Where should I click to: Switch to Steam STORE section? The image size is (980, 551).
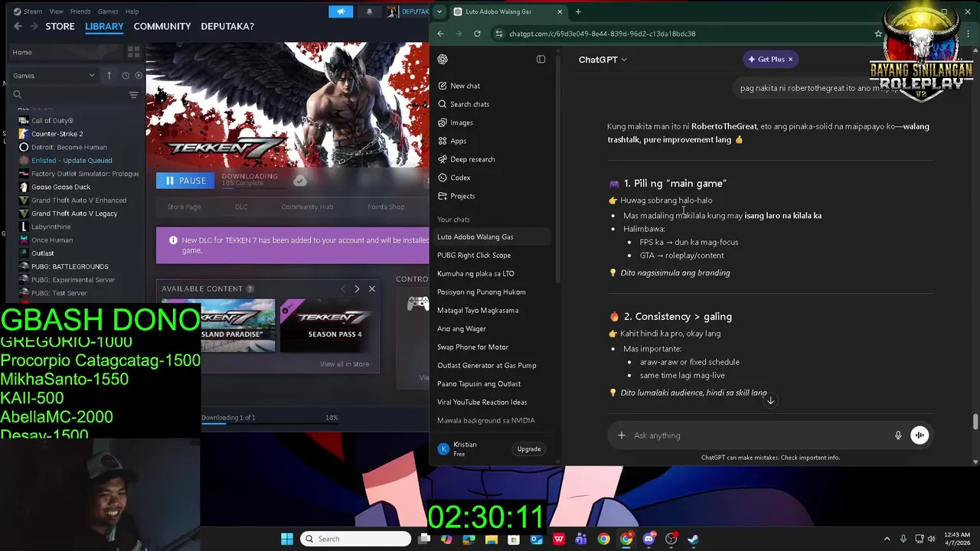point(60,26)
